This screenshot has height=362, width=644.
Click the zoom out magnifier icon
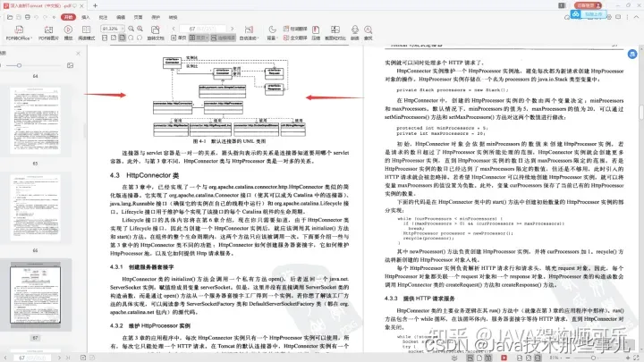point(131,29)
